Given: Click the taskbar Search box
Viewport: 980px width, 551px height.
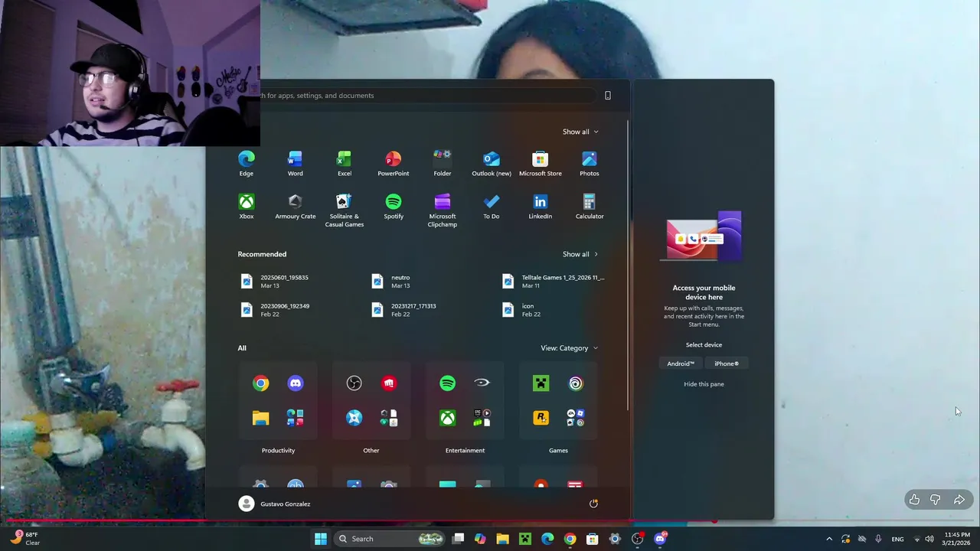Looking at the screenshot, I should click(x=390, y=539).
